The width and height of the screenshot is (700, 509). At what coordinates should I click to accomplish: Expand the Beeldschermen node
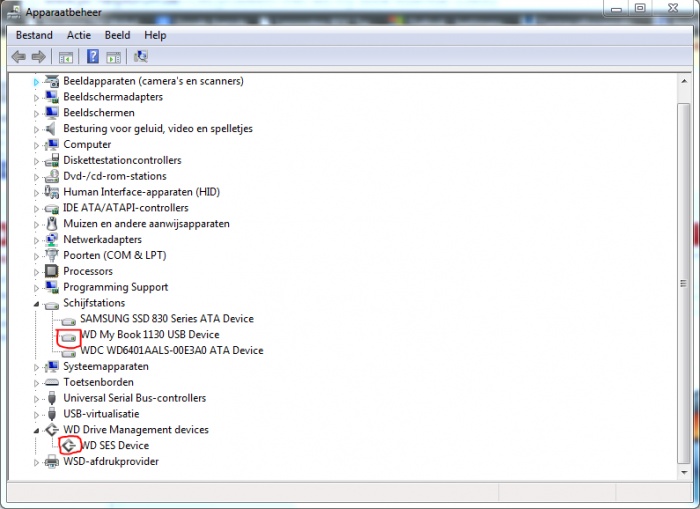(x=36, y=113)
